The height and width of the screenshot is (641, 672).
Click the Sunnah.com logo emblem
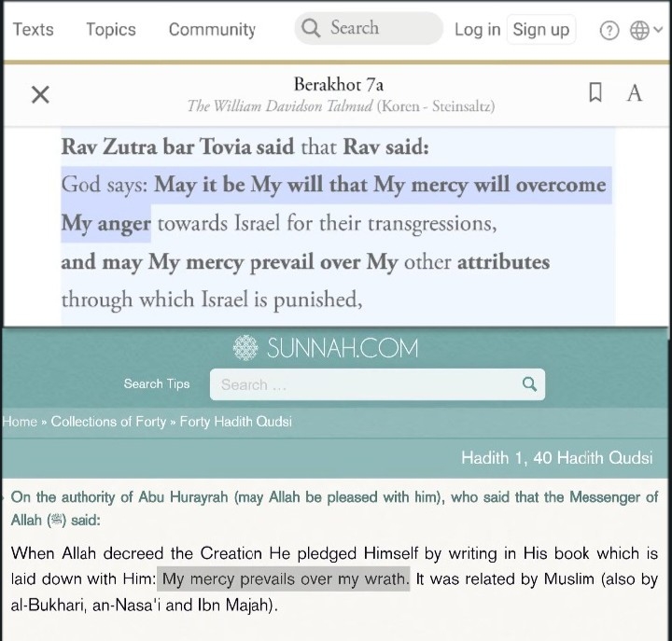(x=245, y=347)
